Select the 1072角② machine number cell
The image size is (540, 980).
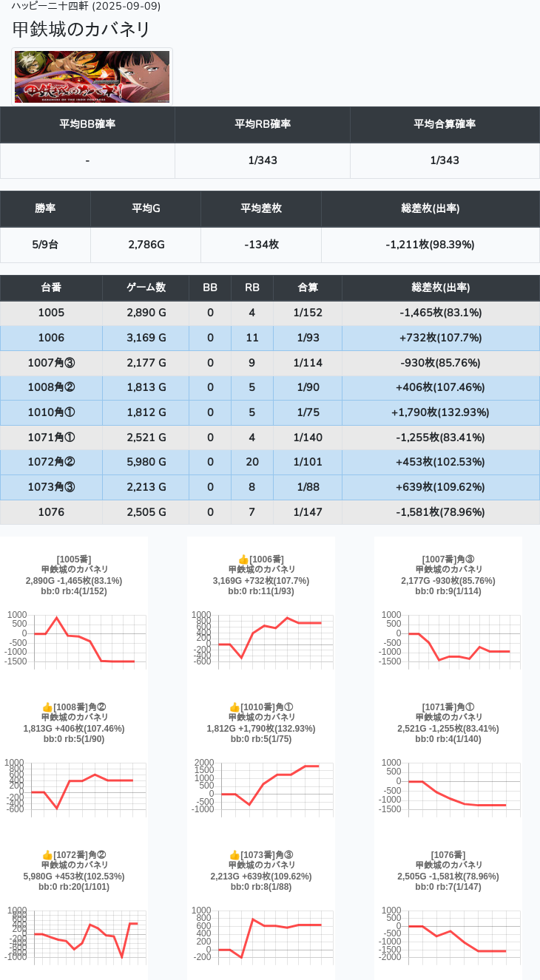[x=51, y=462]
